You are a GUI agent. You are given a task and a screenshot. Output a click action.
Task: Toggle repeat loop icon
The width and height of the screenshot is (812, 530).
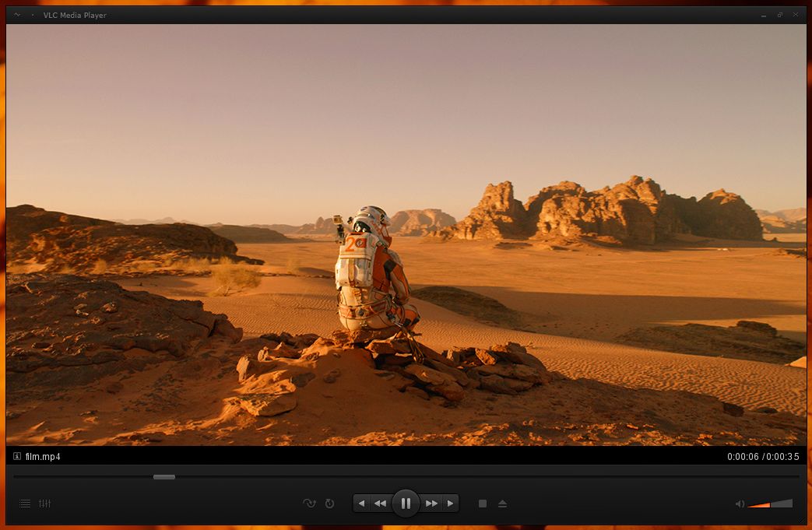point(329,503)
